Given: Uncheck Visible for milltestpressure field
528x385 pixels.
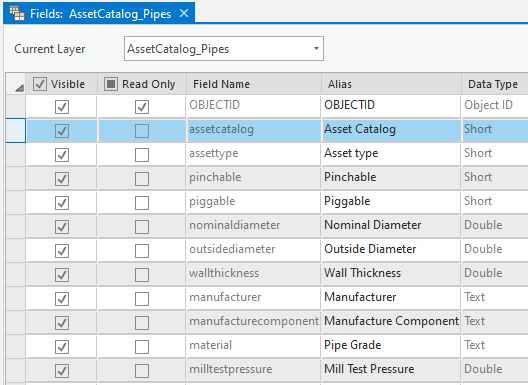Looking at the screenshot, I should (62, 371).
